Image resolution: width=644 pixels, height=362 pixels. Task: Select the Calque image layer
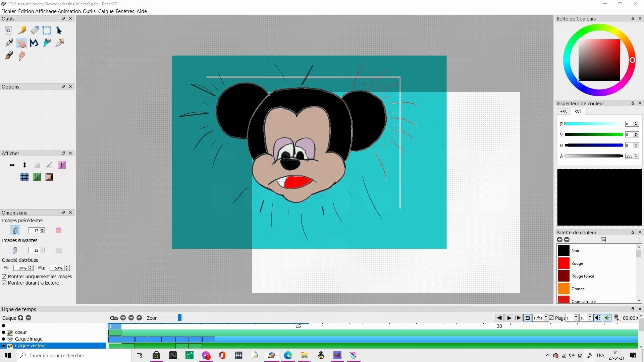pyautogui.click(x=29, y=339)
